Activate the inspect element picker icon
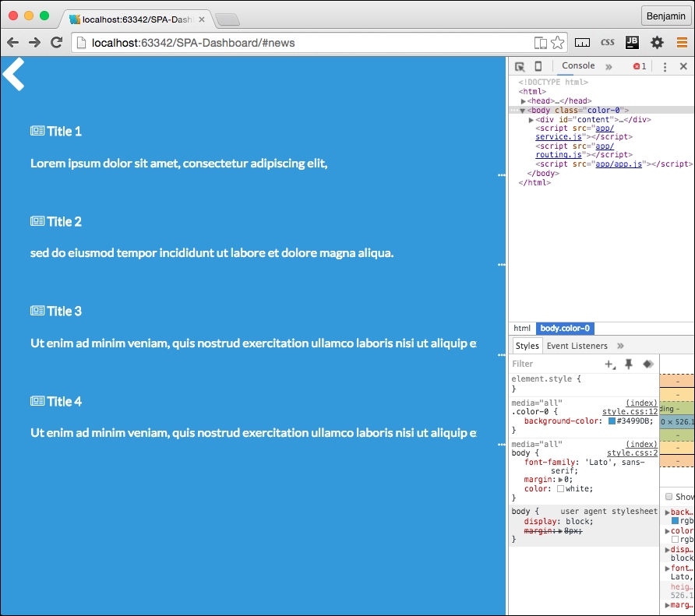 point(518,66)
